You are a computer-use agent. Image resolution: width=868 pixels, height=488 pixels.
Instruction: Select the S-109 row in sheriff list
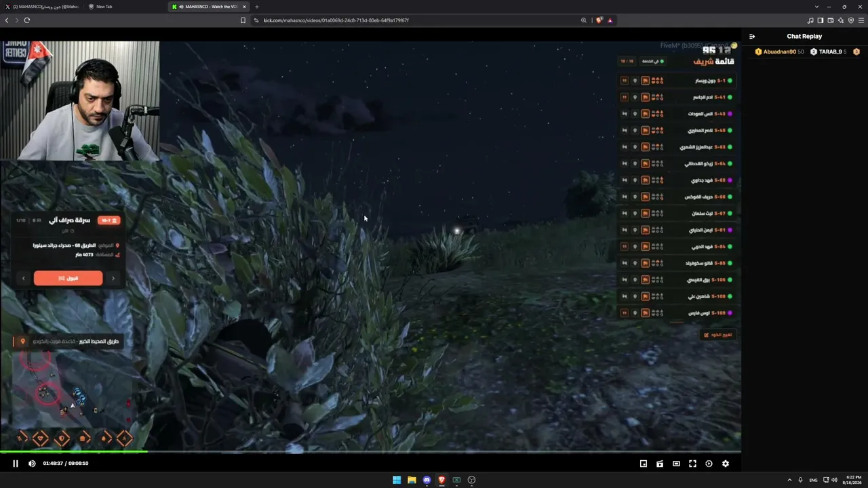coord(677,313)
